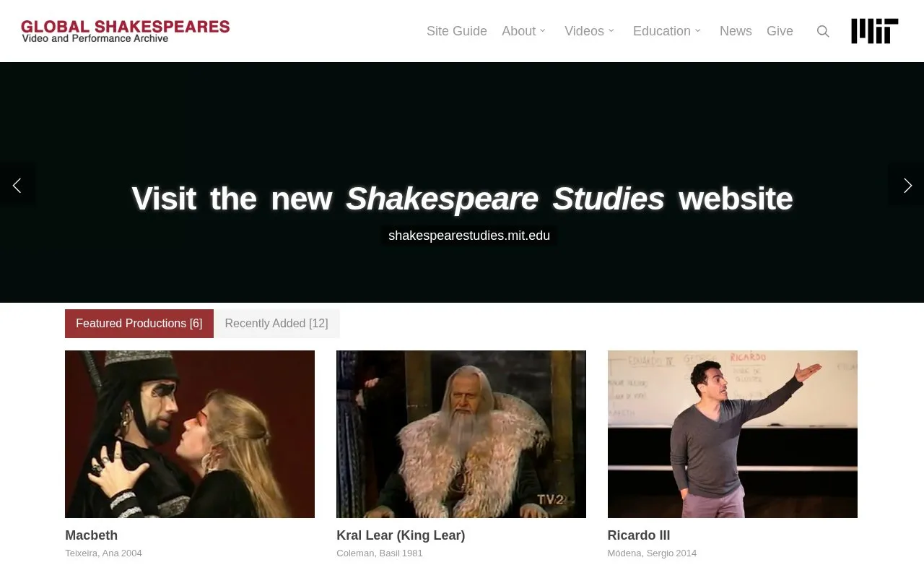Open the Ricardo III thumbnail image
This screenshot has width=924, height=578.
coord(733,434)
